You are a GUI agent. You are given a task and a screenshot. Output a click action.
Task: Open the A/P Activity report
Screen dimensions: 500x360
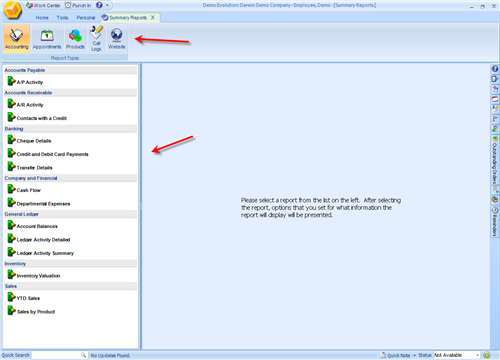coord(25,81)
